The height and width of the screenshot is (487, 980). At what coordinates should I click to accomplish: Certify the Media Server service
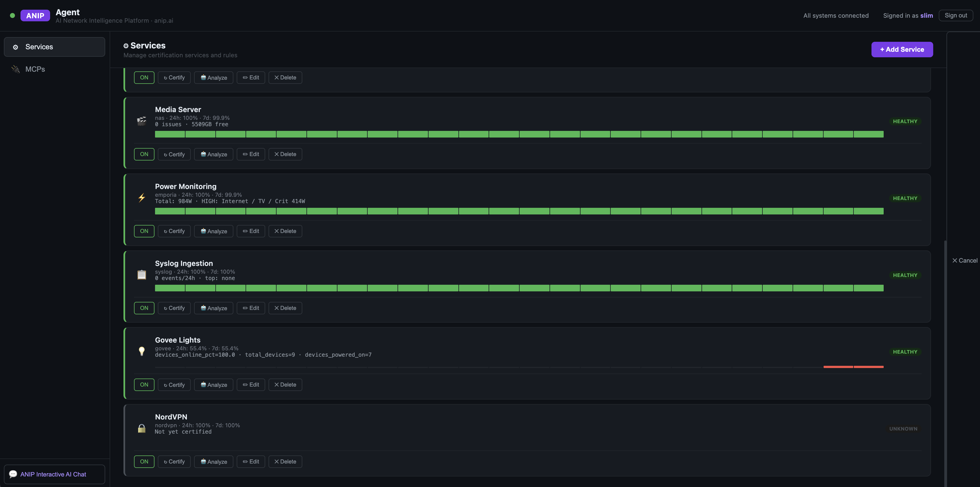(174, 154)
